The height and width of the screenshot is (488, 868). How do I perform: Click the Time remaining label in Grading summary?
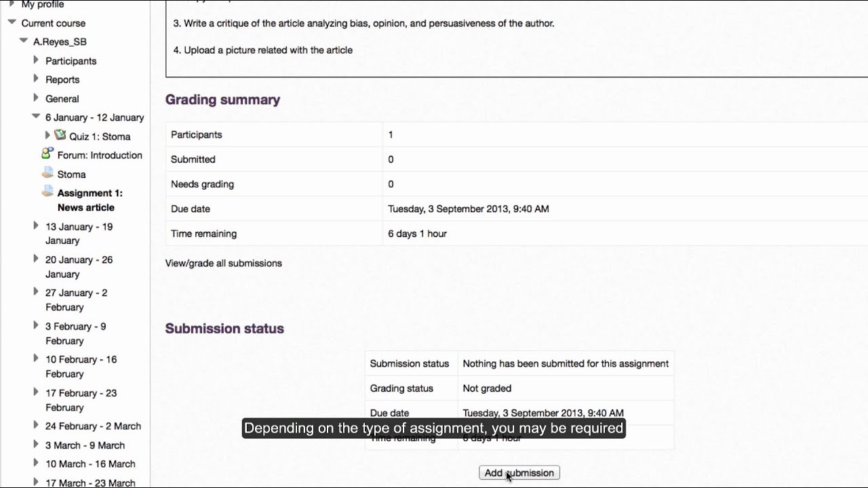pos(204,234)
